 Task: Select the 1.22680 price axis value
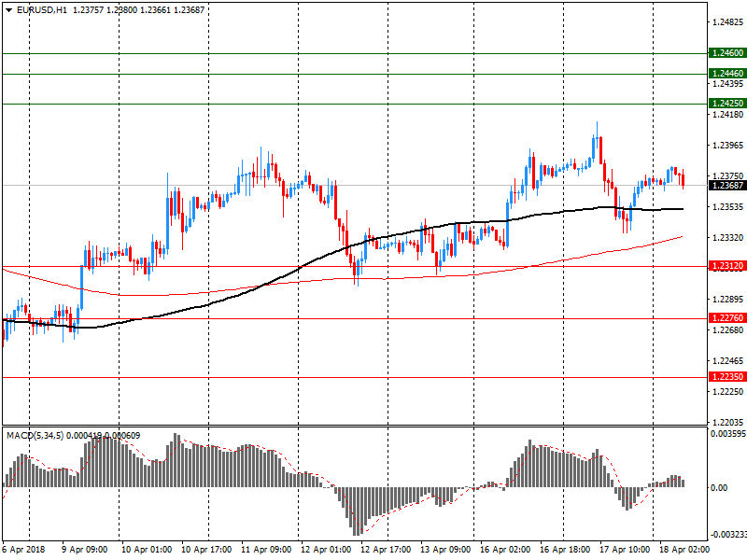coord(728,330)
